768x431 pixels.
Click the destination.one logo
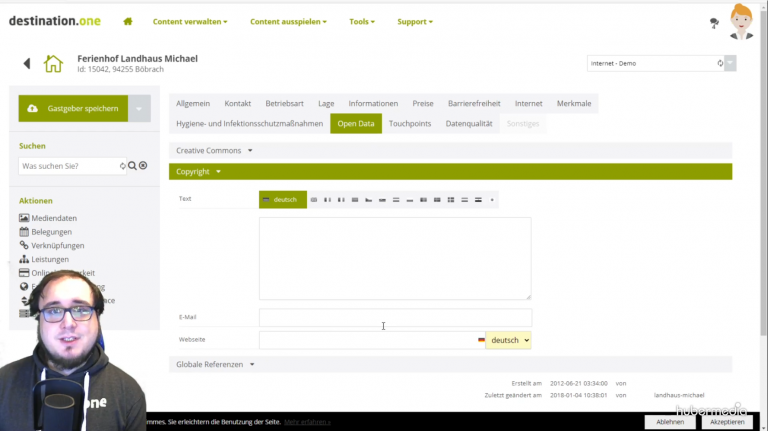pyautogui.click(x=55, y=21)
